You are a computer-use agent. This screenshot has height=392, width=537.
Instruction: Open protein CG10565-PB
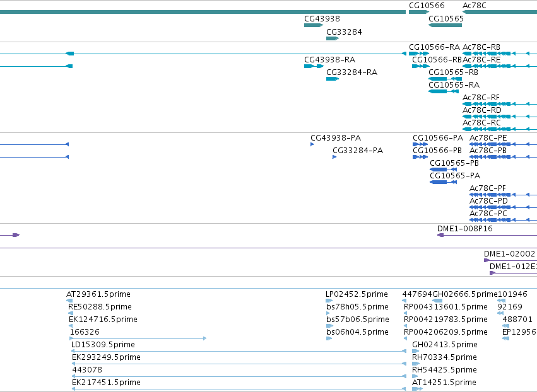pyautogui.click(x=454, y=163)
